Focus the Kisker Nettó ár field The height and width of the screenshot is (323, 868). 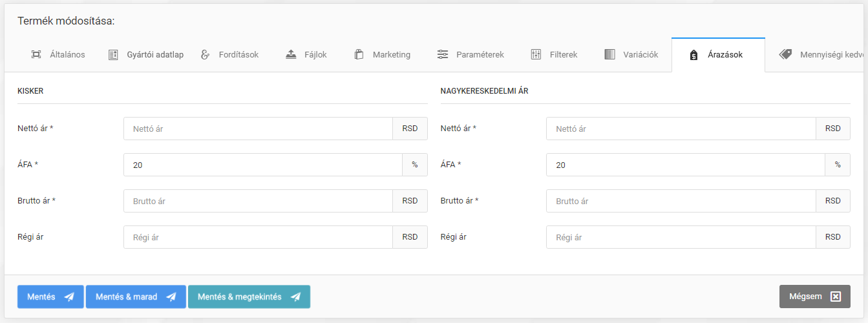(x=258, y=129)
